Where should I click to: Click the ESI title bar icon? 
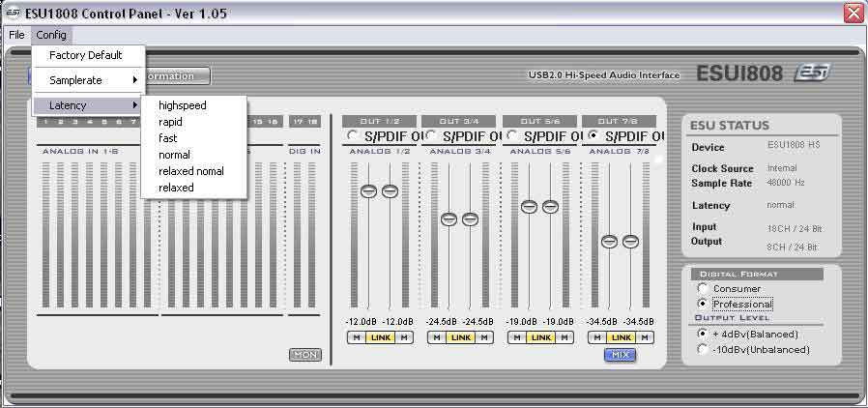[13, 13]
